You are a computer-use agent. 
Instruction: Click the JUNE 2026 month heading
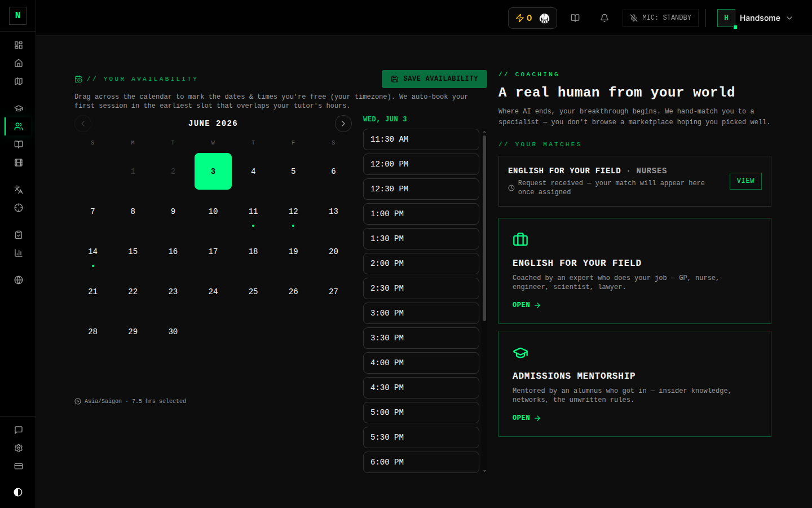click(x=213, y=124)
